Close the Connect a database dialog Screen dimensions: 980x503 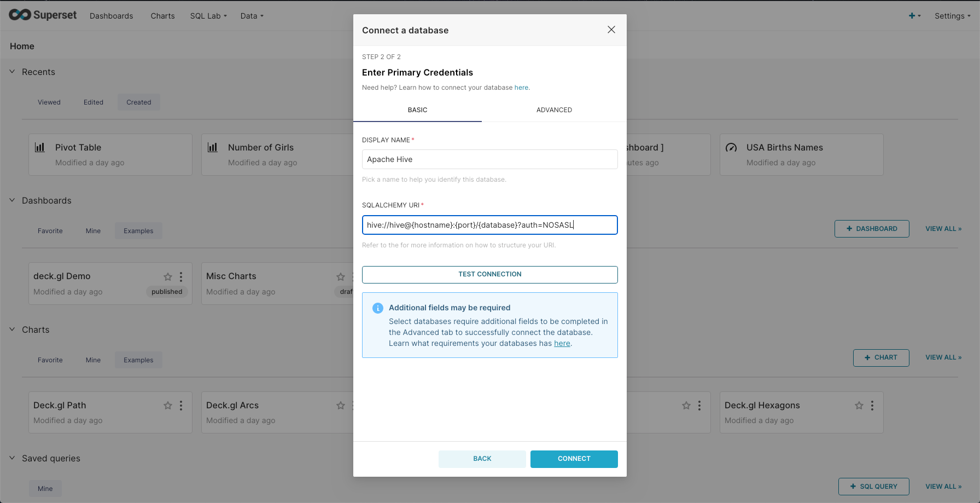611,30
